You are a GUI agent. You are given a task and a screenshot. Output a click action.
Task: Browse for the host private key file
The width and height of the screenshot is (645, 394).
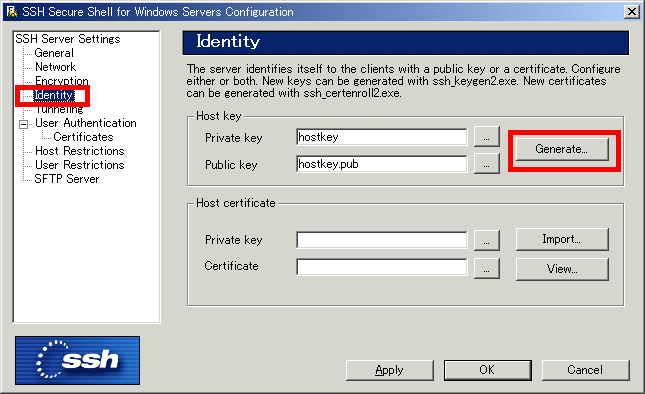coord(487,137)
